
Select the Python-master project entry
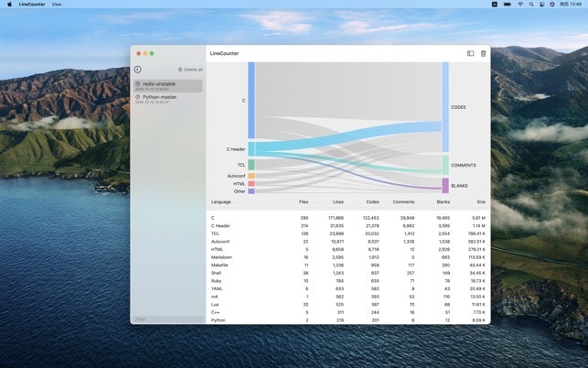tap(168, 99)
